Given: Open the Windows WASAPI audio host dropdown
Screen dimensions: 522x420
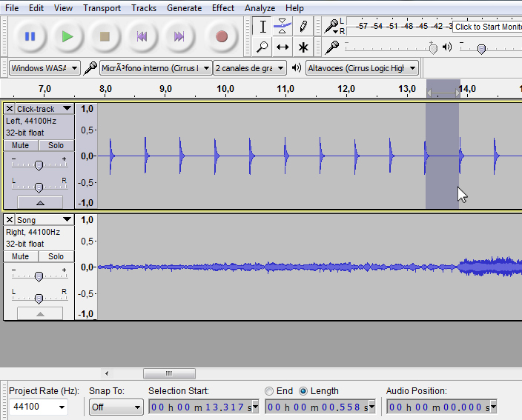Looking at the screenshot, I should [44, 68].
